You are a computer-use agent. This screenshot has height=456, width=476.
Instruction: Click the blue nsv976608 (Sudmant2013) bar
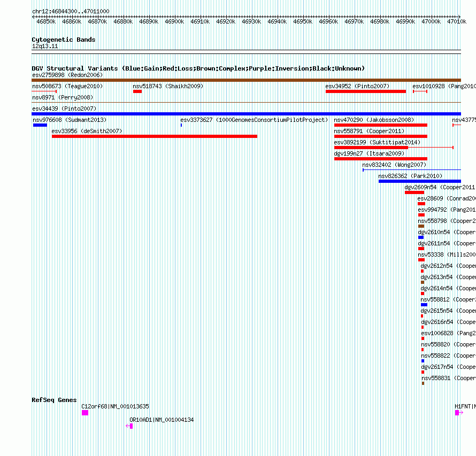[x=40, y=125]
